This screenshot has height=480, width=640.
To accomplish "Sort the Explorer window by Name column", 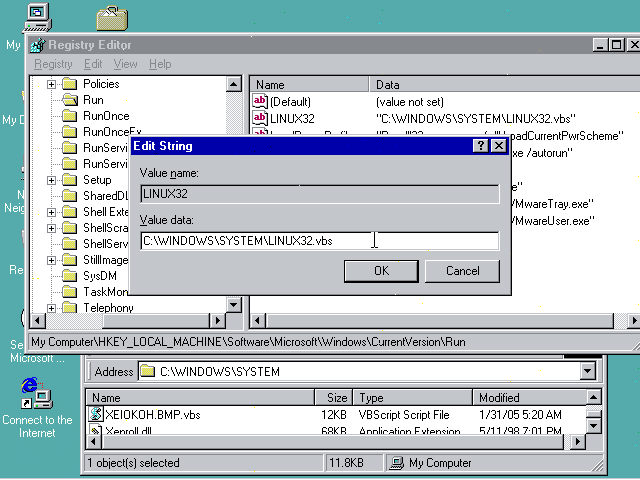I will pyautogui.click(x=200, y=398).
